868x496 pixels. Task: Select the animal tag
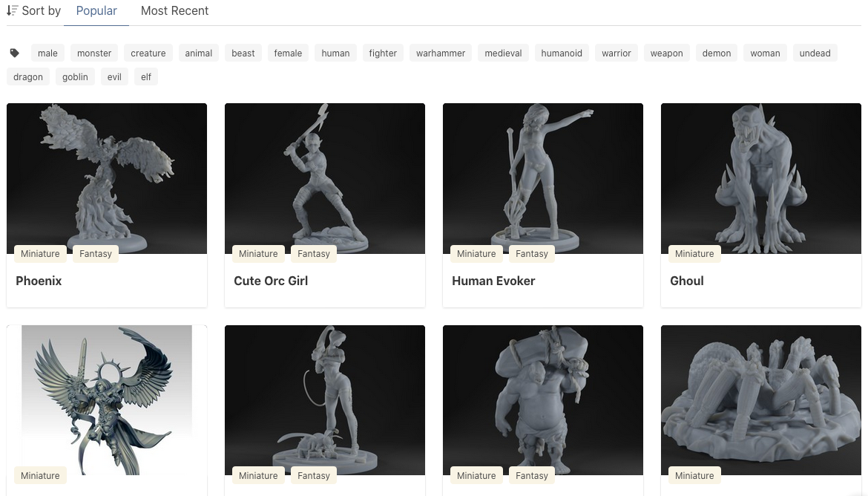coord(199,53)
